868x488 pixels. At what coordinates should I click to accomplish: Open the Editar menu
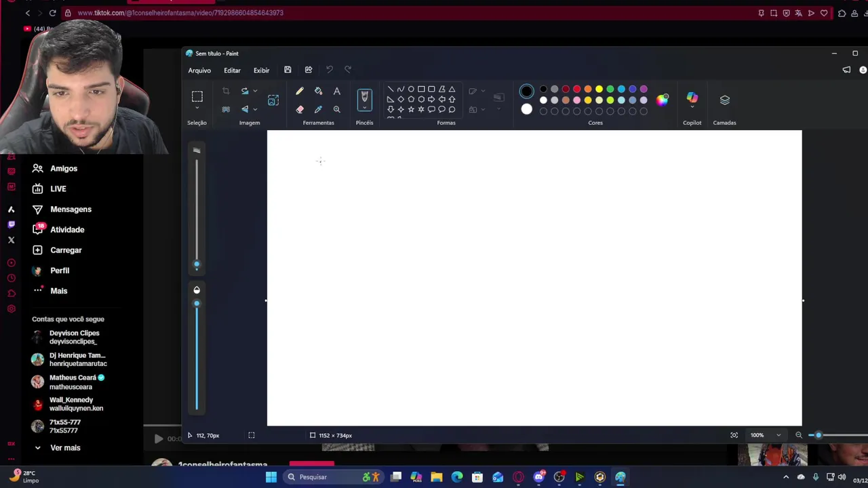pyautogui.click(x=232, y=70)
